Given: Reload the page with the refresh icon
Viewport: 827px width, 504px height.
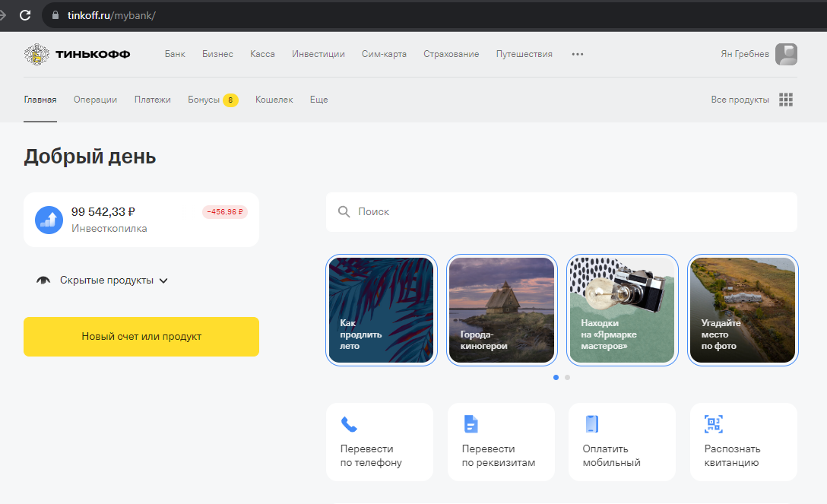Looking at the screenshot, I should pos(25,15).
